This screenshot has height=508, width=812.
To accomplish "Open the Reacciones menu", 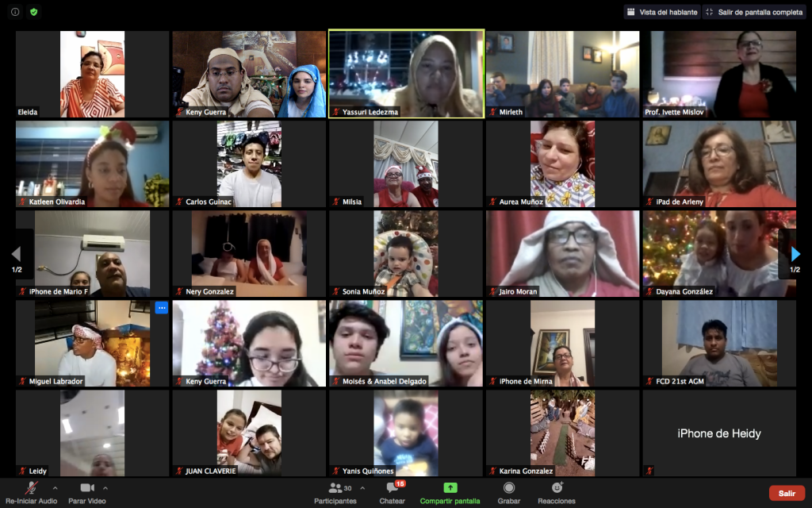I will (x=557, y=492).
